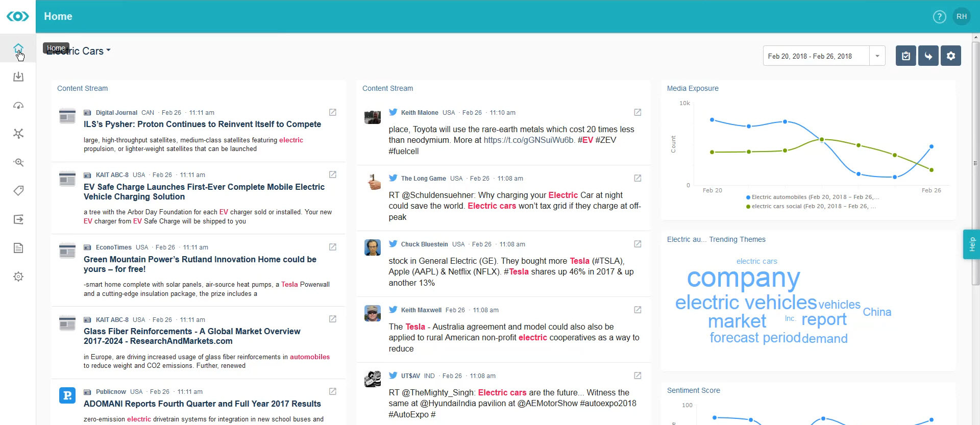Viewport: 980px width, 425px height.
Task: Click the left Content Stream title
Action: (x=82, y=88)
